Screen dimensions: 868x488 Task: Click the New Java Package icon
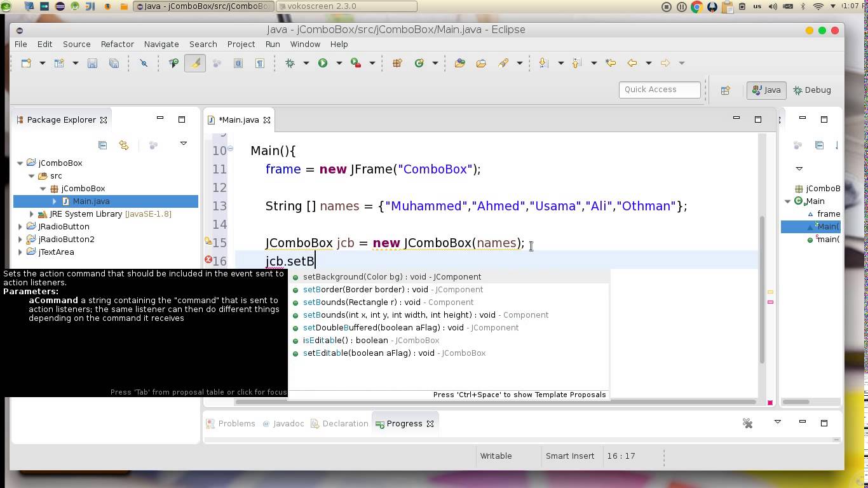[x=397, y=63]
